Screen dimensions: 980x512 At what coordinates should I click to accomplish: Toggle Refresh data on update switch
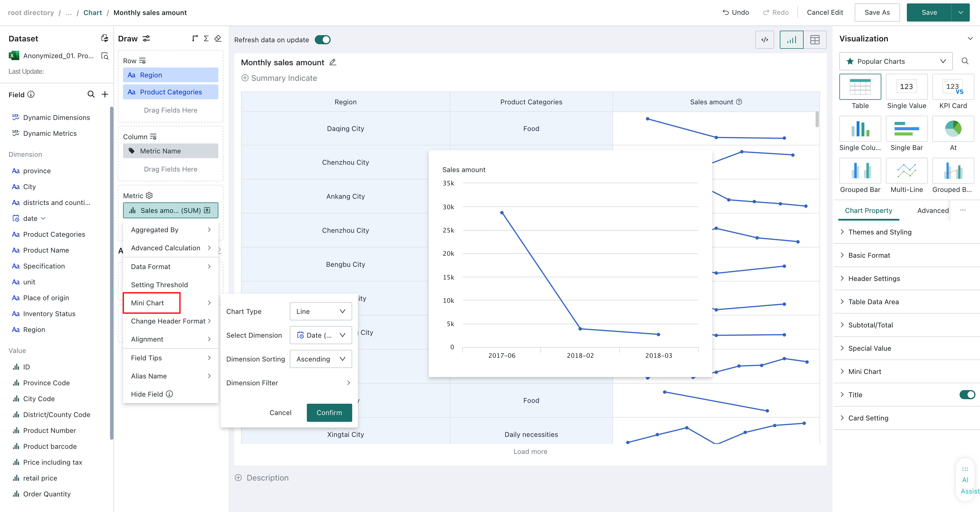click(323, 40)
